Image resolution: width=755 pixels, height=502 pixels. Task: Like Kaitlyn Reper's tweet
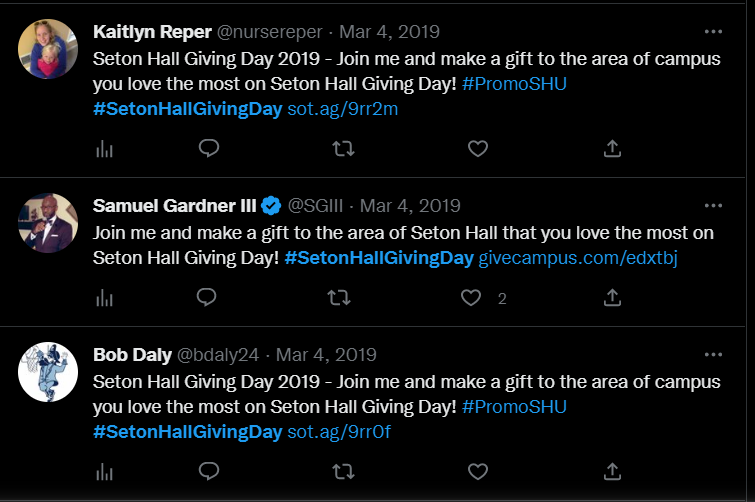pos(478,148)
